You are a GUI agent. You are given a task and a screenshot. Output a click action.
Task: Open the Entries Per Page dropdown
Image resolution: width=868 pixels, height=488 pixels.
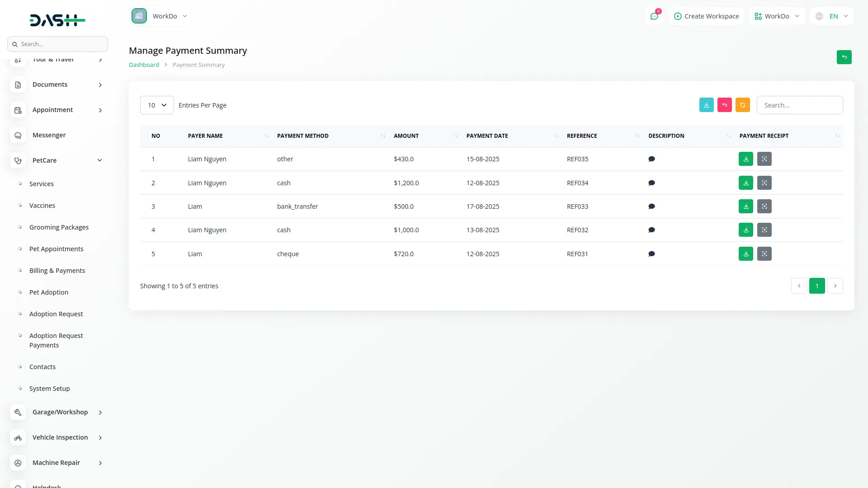[x=157, y=105]
